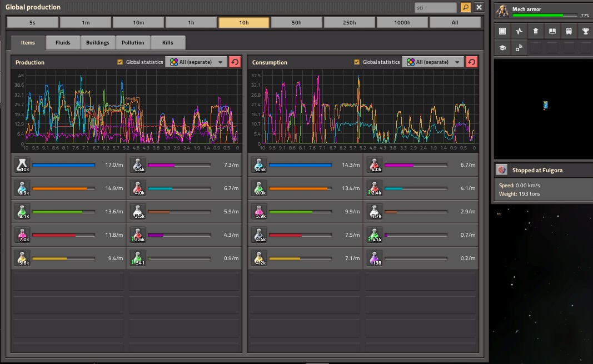
Task: Click the Mech armor character icon
Action: (x=502, y=11)
